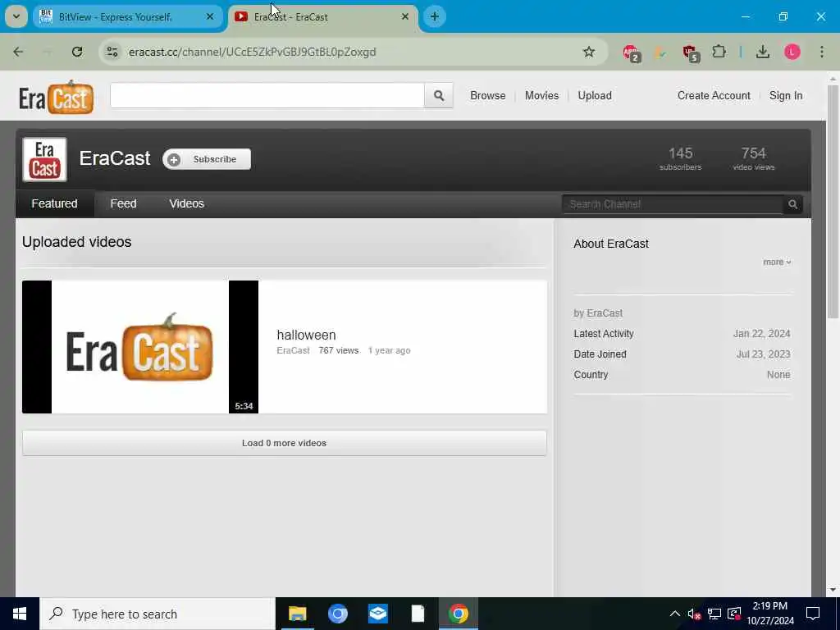Viewport: 840px width, 630px height.
Task: Click Create Account link
Action: [x=714, y=95]
